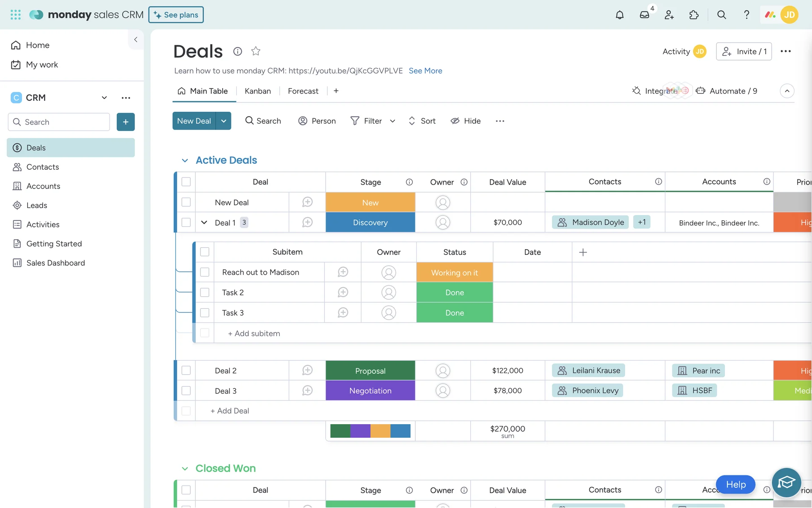
Task: Select all Active Deals header checkbox
Action: pos(186,182)
